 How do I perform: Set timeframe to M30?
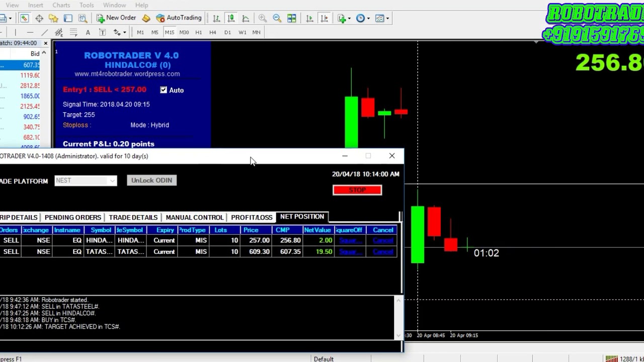click(184, 32)
